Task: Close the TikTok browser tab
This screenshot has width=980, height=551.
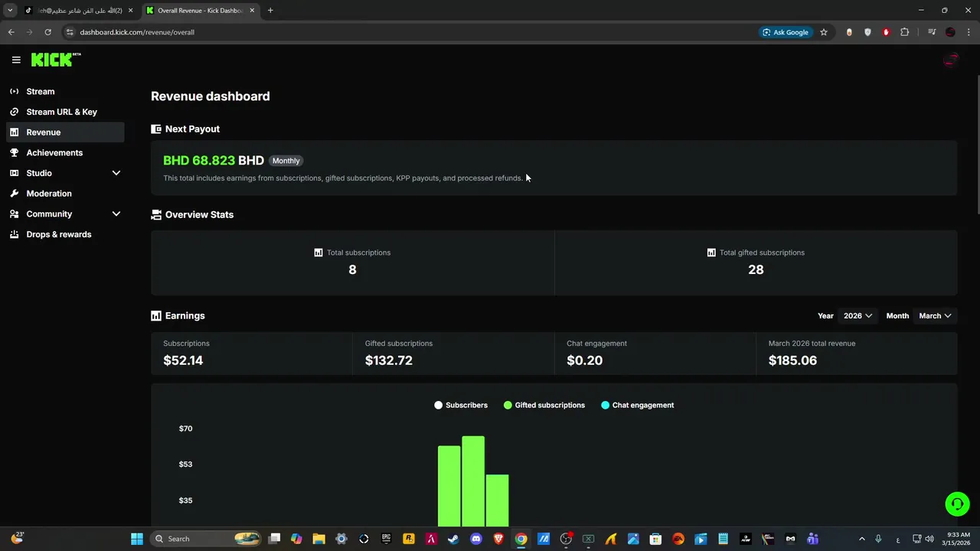Action: [x=131, y=11]
